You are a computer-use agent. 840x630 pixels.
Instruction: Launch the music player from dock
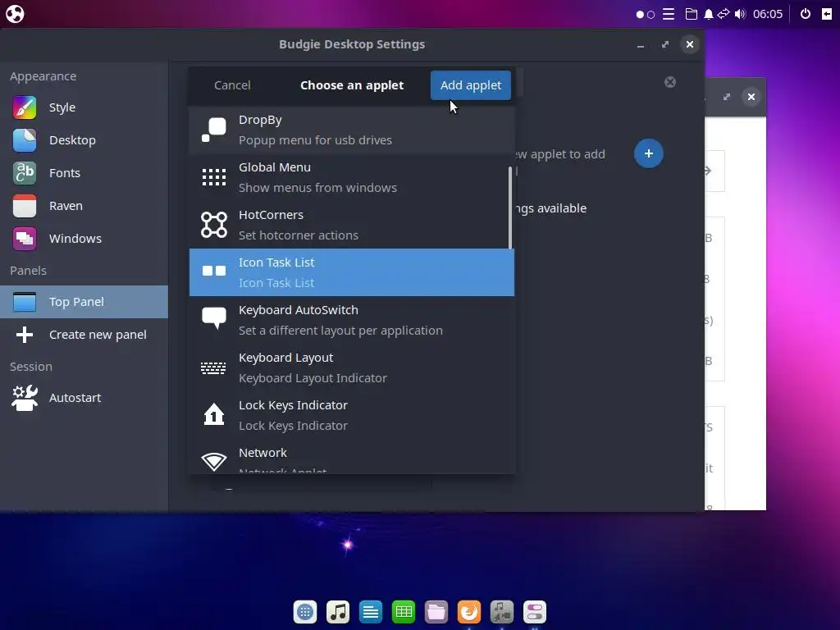click(x=338, y=612)
